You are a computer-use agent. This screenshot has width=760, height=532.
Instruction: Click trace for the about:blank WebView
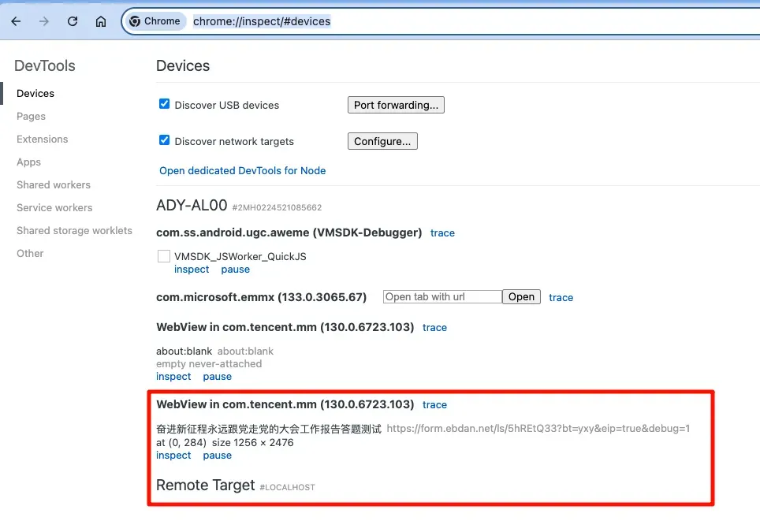pyautogui.click(x=434, y=328)
